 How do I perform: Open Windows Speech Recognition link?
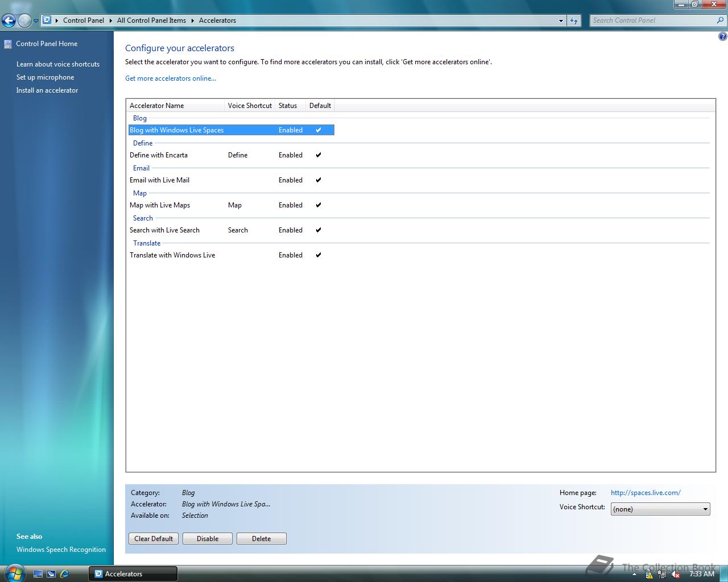(x=61, y=550)
